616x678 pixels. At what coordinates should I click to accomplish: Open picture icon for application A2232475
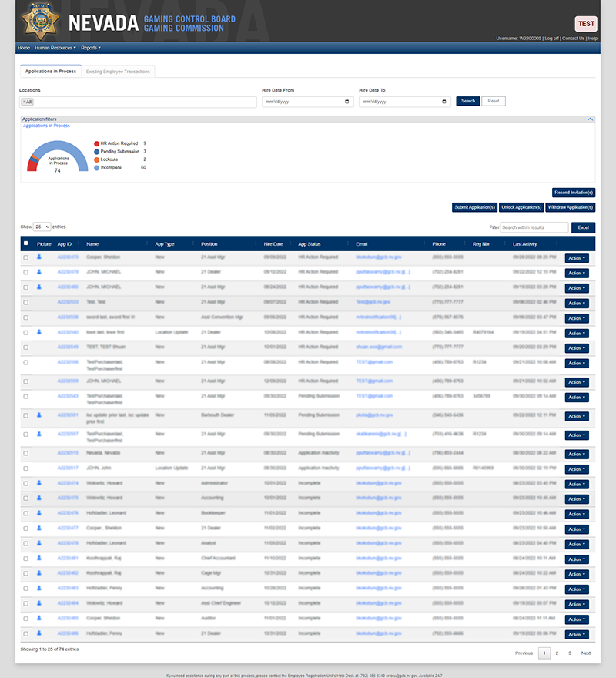pyautogui.click(x=39, y=498)
